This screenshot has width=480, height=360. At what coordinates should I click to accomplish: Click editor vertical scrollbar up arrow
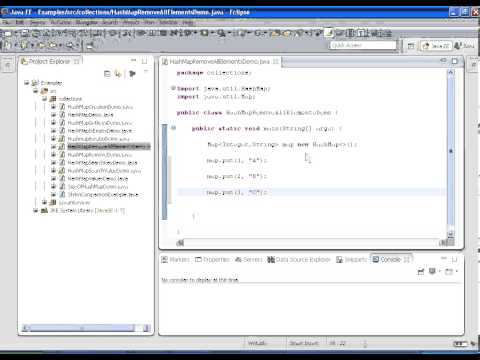pos(451,72)
